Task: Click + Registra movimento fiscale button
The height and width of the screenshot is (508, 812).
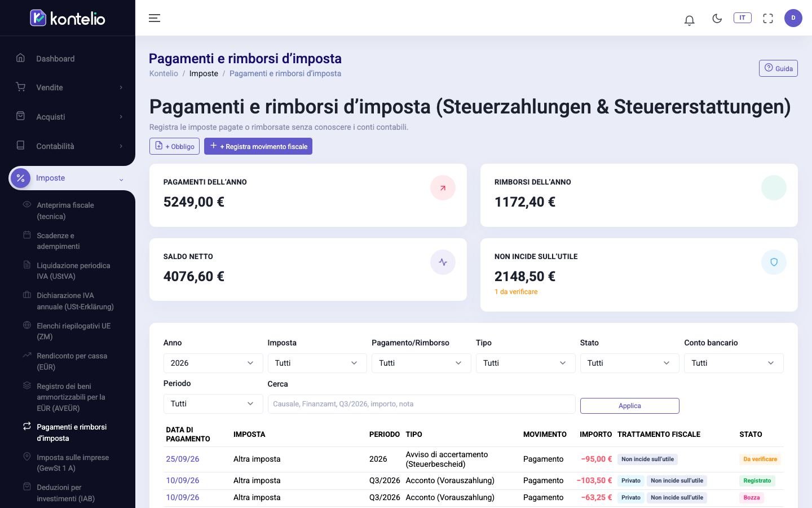Action: coord(258,146)
